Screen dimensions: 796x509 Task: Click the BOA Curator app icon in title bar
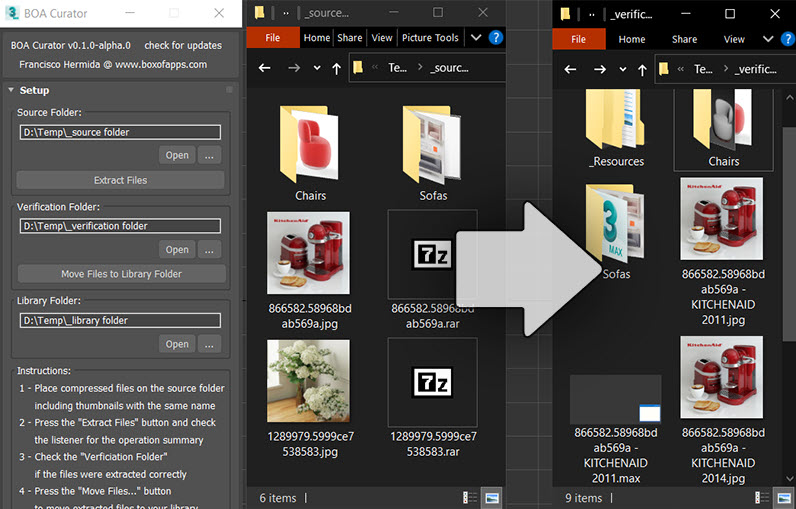[x=12, y=13]
